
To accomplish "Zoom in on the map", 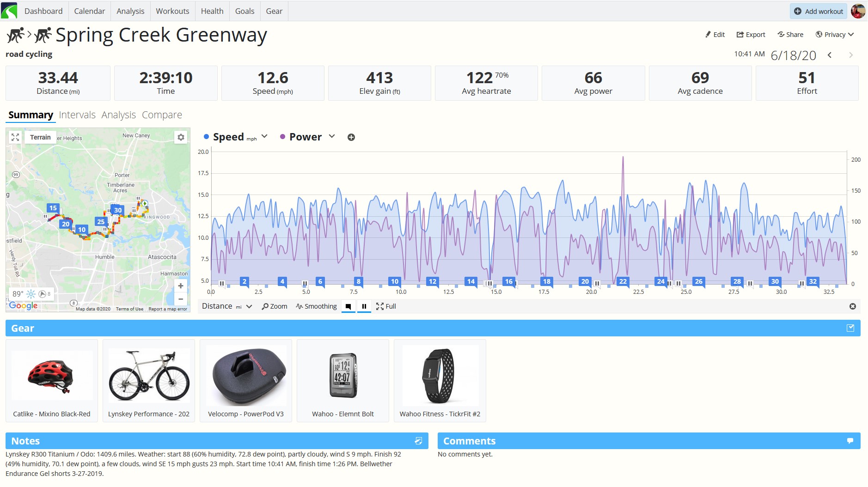I will click(x=181, y=286).
